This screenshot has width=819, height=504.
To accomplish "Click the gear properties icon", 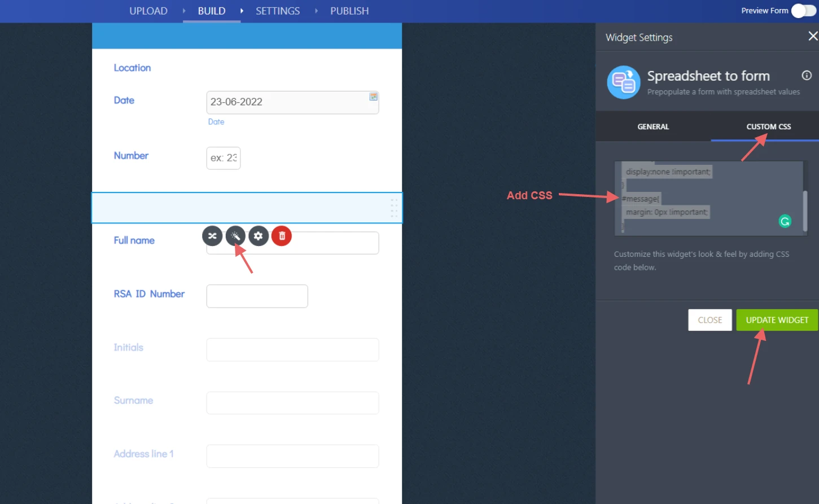I will pos(259,236).
